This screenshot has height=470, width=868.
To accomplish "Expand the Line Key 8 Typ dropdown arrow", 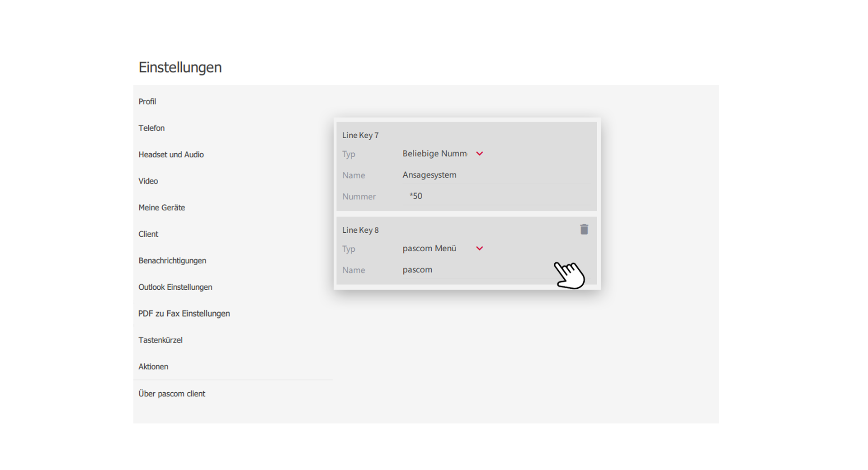I will click(x=480, y=249).
